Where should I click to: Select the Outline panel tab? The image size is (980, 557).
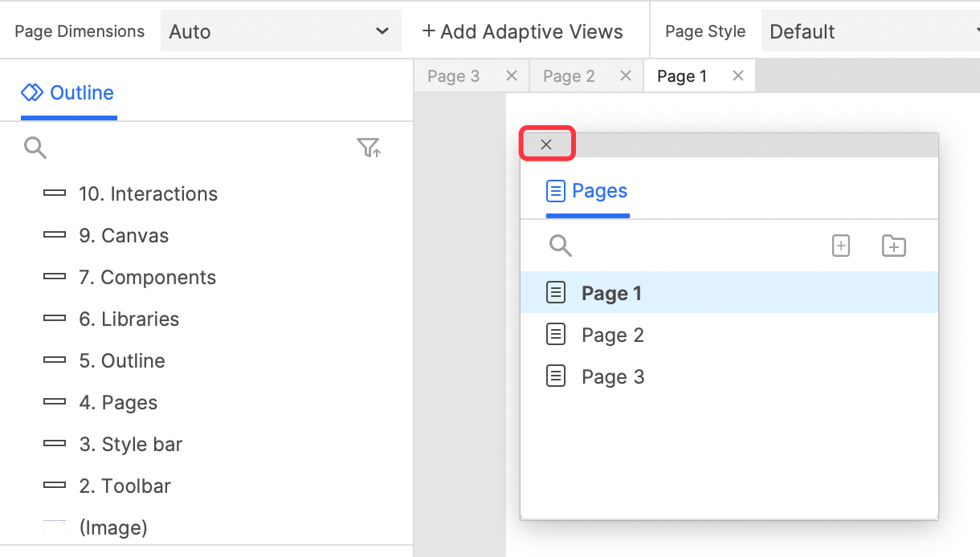pyautogui.click(x=68, y=93)
